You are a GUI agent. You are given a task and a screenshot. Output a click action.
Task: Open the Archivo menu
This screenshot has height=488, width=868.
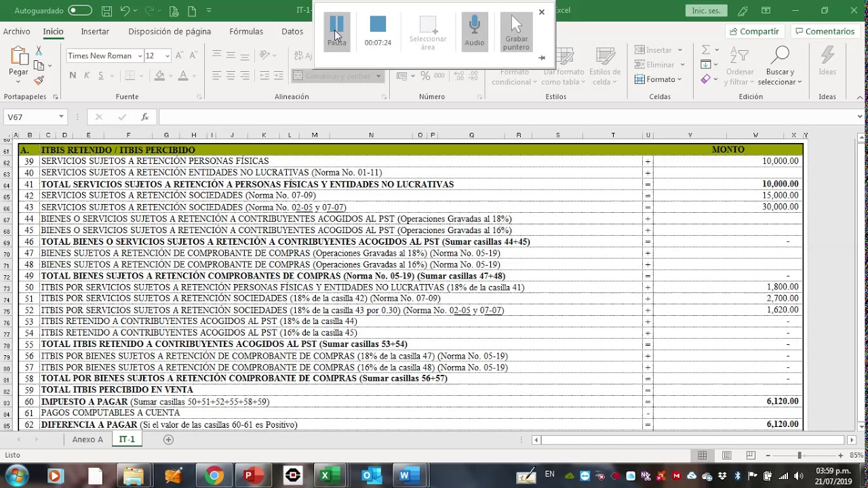[16, 31]
